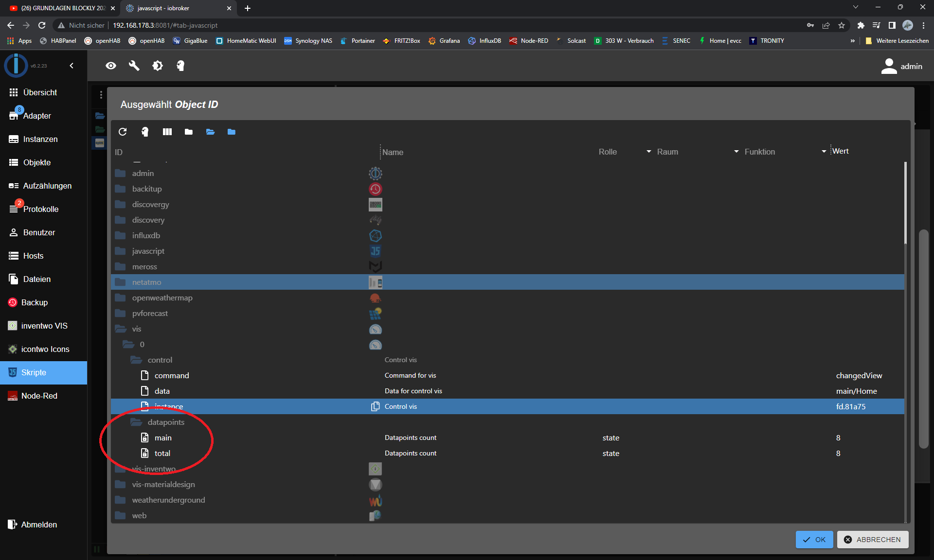Select the Objekte menu item in the sidebar

click(37, 162)
